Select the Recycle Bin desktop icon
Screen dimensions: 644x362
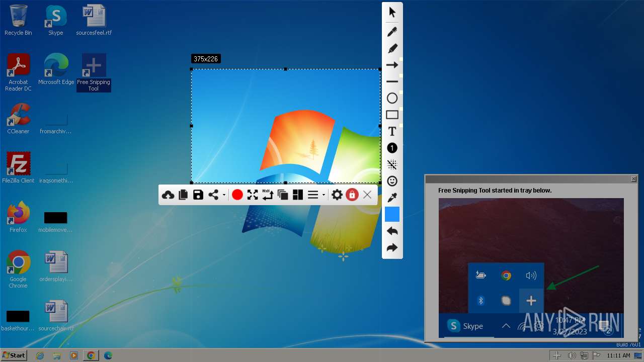[x=18, y=21]
